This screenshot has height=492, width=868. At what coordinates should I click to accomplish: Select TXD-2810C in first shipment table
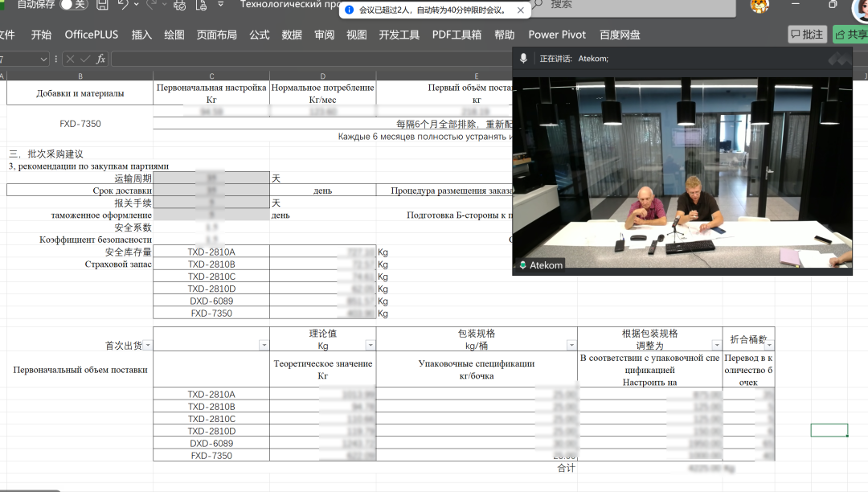pos(211,419)
